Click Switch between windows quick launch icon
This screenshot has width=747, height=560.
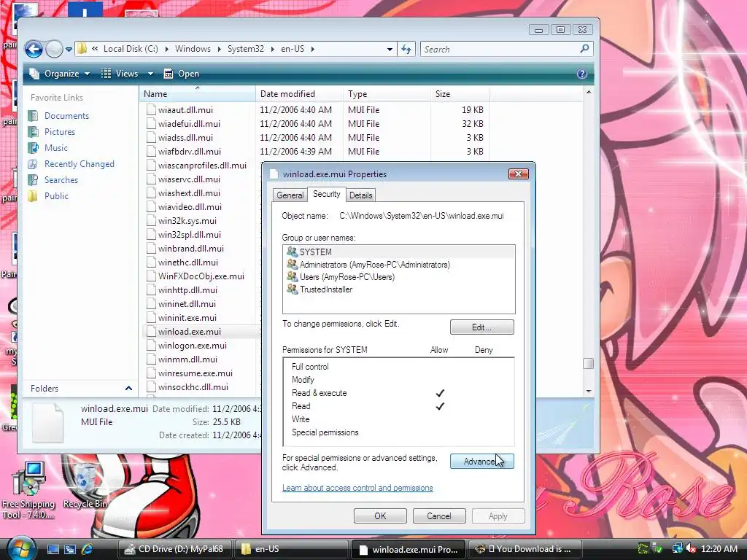point(70,549)
